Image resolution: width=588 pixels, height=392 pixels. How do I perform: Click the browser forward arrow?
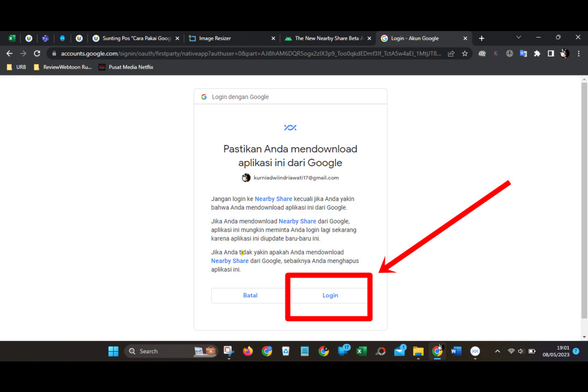point(23,54)
